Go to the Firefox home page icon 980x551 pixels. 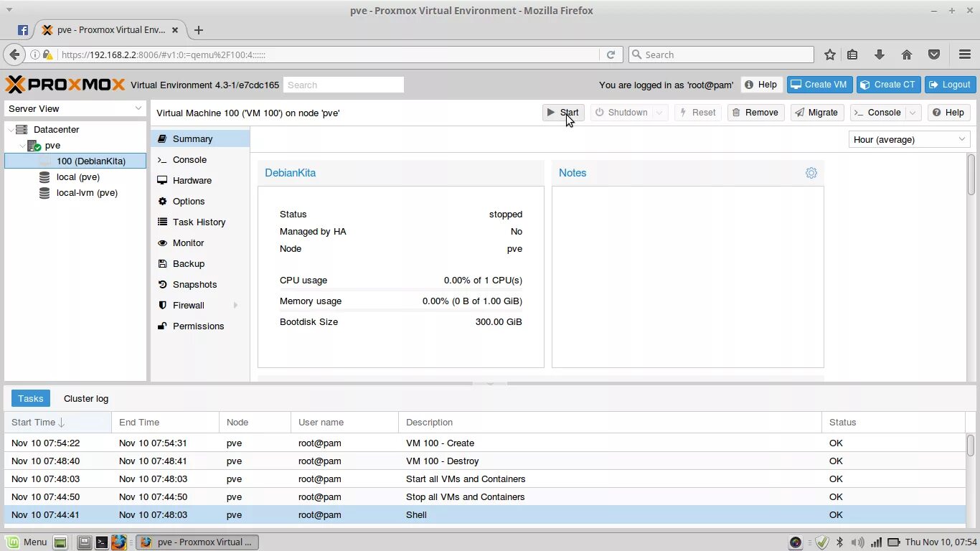tap(907, 55)
